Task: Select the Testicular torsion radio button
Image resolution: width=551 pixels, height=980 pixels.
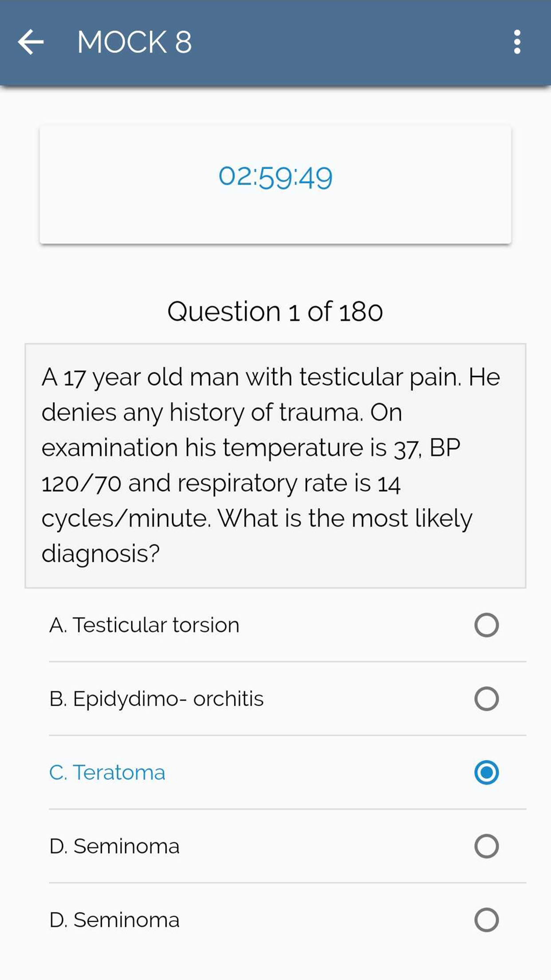Action: click(486, 625)
